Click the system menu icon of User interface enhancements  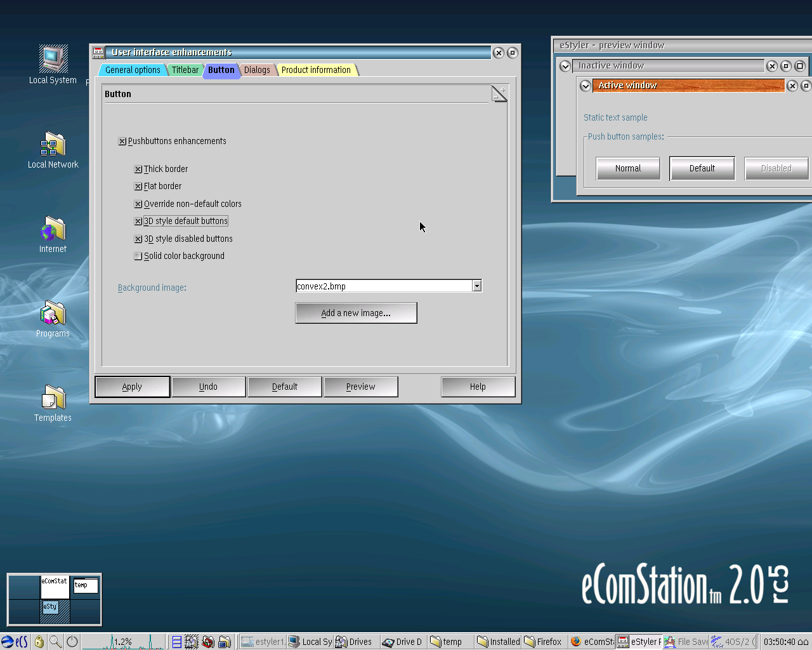tap(98, 52)
